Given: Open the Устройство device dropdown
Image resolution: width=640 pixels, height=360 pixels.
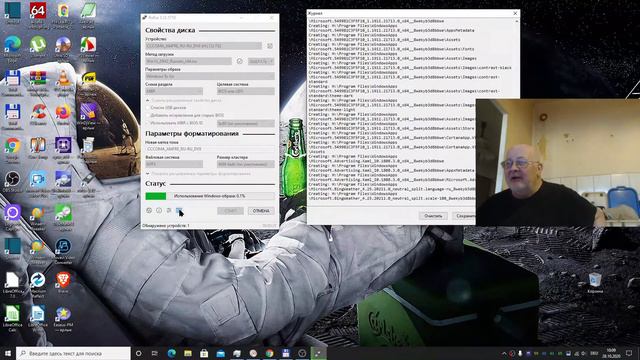Looking at the screenshot, I should coord(204,46).
